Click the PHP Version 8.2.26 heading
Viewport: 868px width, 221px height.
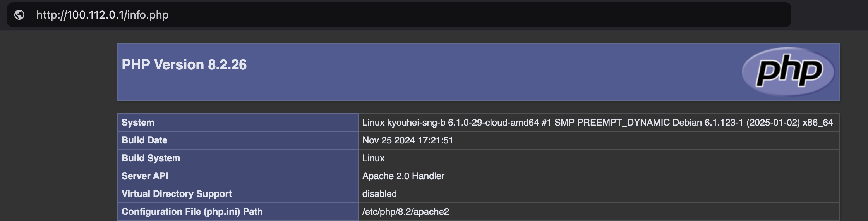coord(184,65)
